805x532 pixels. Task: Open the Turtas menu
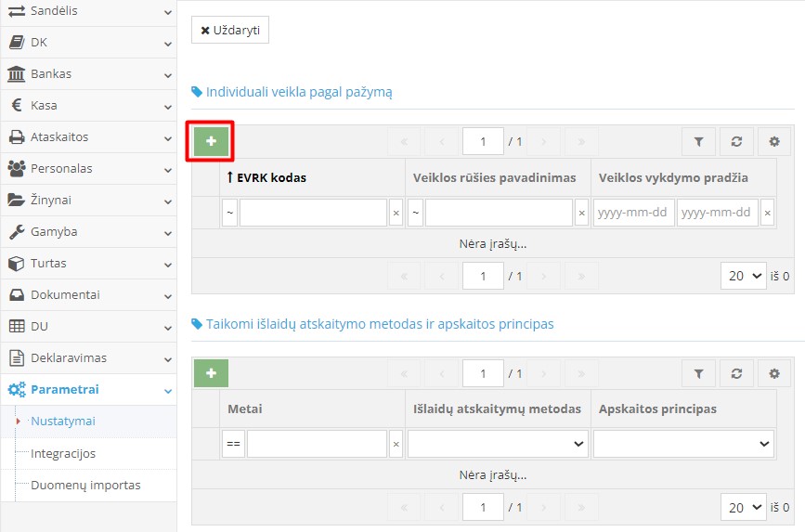point(88,264)
